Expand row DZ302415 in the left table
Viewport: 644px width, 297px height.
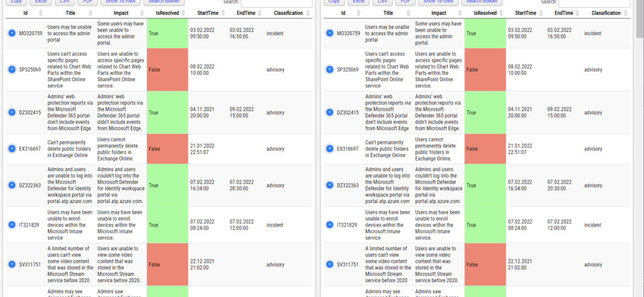click(x=12, y=112)
